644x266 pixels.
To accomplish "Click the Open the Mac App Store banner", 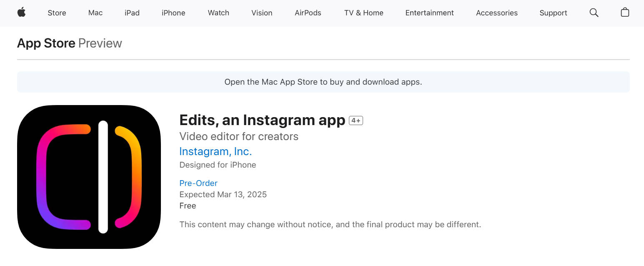I will click(x=323, y=82).
